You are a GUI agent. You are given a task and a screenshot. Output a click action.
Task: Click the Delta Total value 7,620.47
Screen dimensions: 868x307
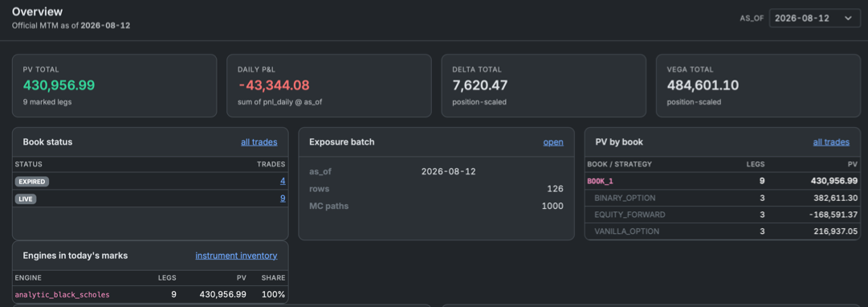pos(479,85)
